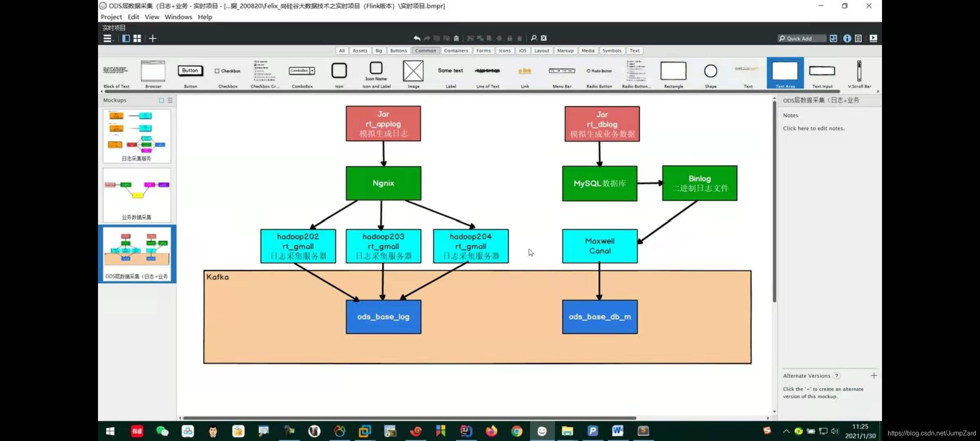Pick the Menu Bar control
Viewport: 980px width, 441px height.
[562, 74]
